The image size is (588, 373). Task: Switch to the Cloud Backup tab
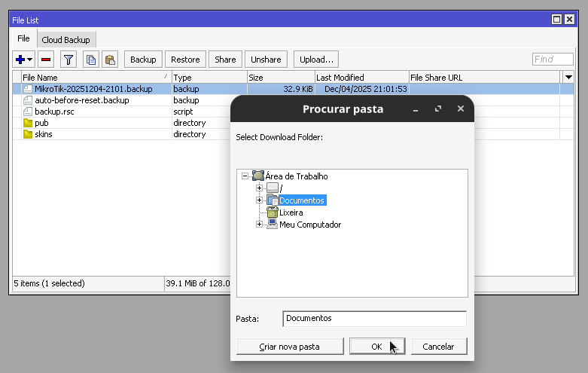point(66,39)
